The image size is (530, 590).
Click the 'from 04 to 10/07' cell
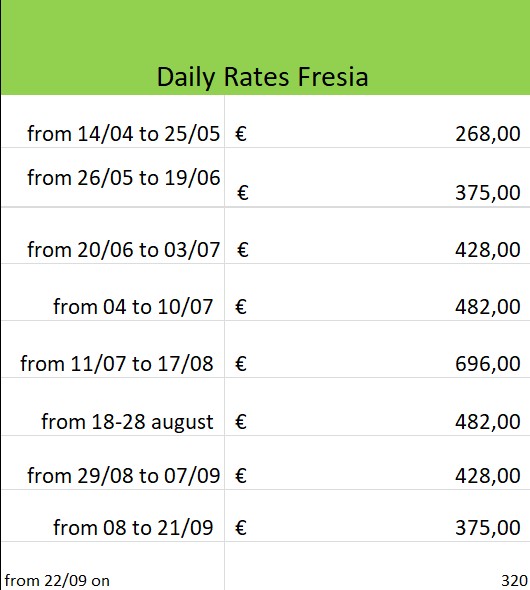(113, 292)
